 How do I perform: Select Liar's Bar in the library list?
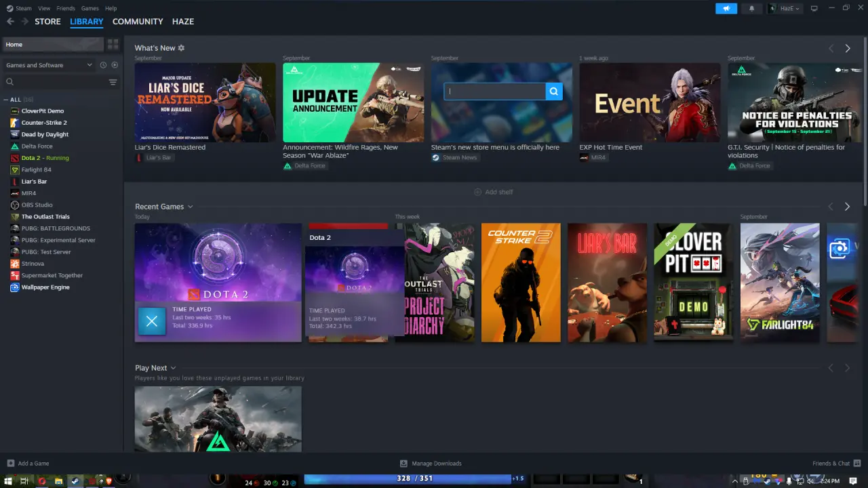click(34, 182)
